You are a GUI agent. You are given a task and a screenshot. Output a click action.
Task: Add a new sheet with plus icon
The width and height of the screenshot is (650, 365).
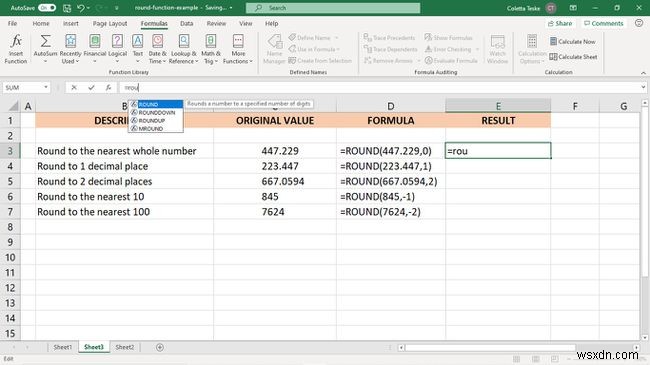160,347
